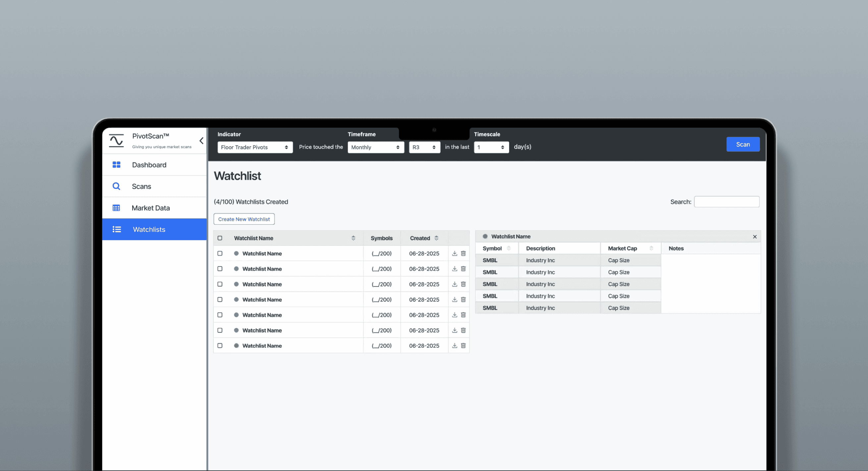Sort watchlists by Created date arrows

tap(436, 238)
